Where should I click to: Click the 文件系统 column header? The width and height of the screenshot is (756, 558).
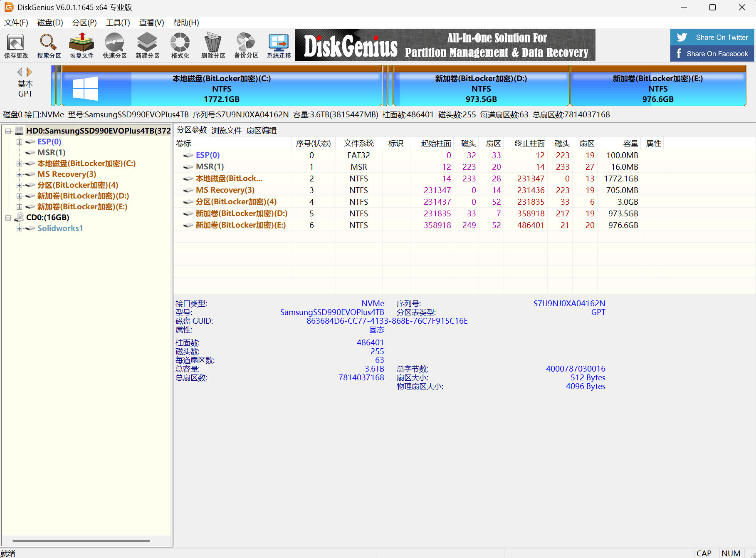pos(358,144)
